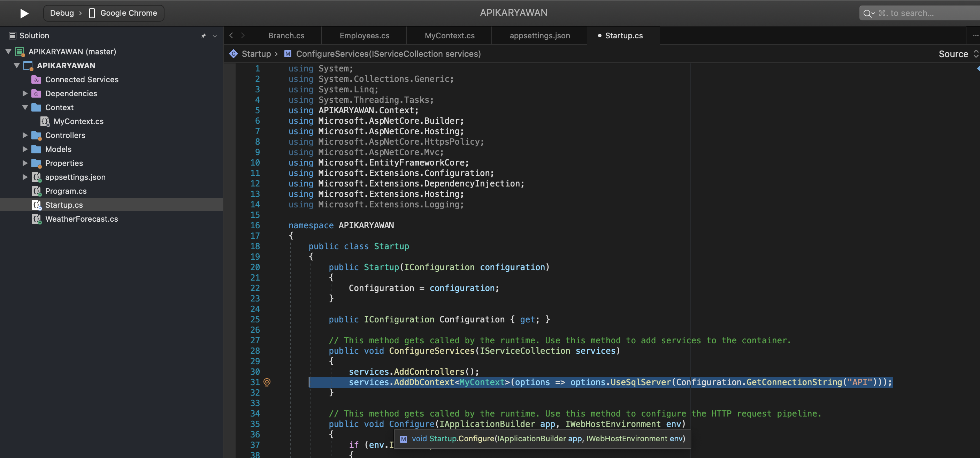Click the Startup class icon in breadcrumb
Screen dimensions: 980x458
pyautogui.click(x=233, y=54)
